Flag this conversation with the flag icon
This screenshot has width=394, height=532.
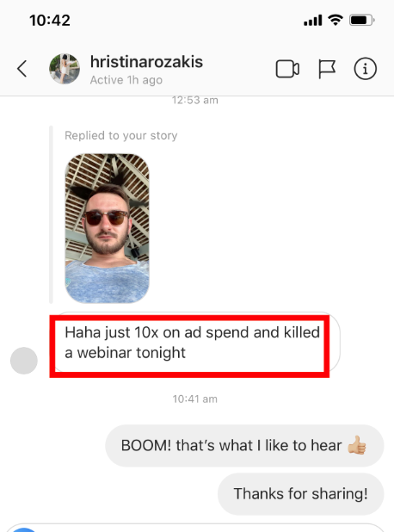click(327, 69)
